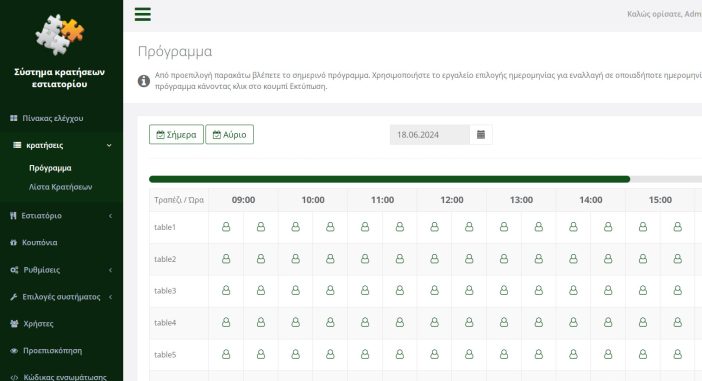Click the table1 row label
This screenshot has width=702, height=381.
[165, 227]
